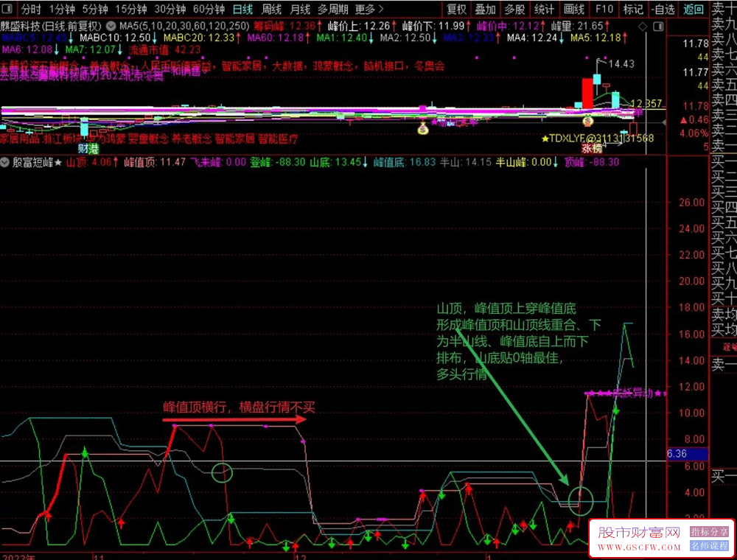Select the 5分钟 period tab
This screenshot has width=737, height=560.
click(95, 9)
